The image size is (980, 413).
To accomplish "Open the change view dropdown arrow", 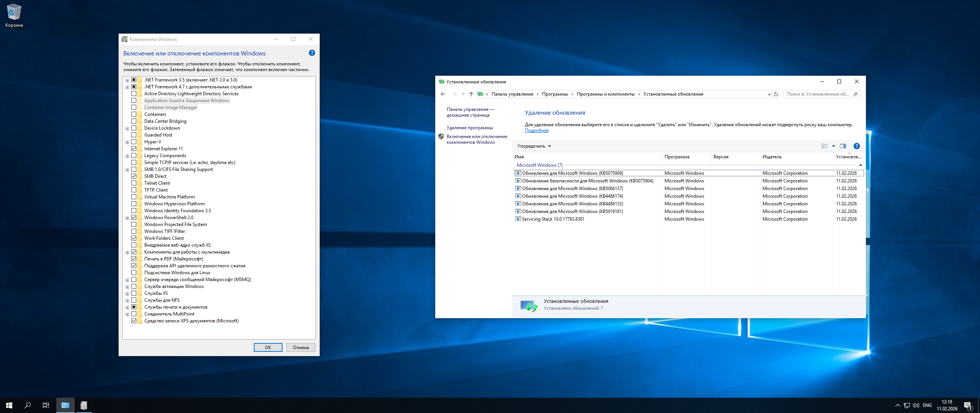I will click(833, 146).
